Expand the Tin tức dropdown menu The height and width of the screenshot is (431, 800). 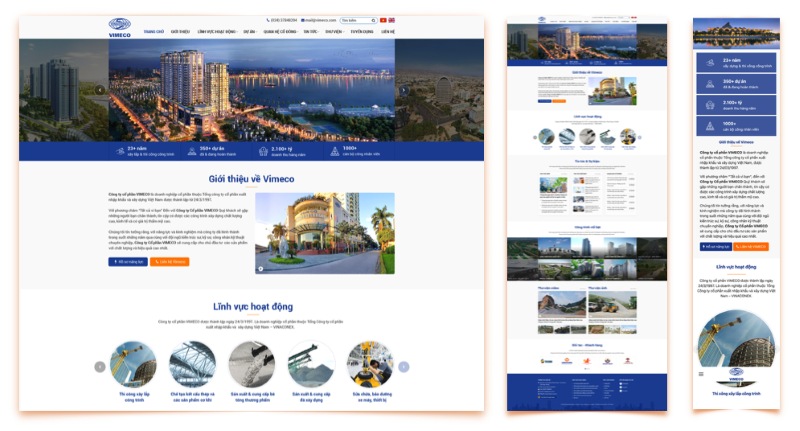point(311,32)
